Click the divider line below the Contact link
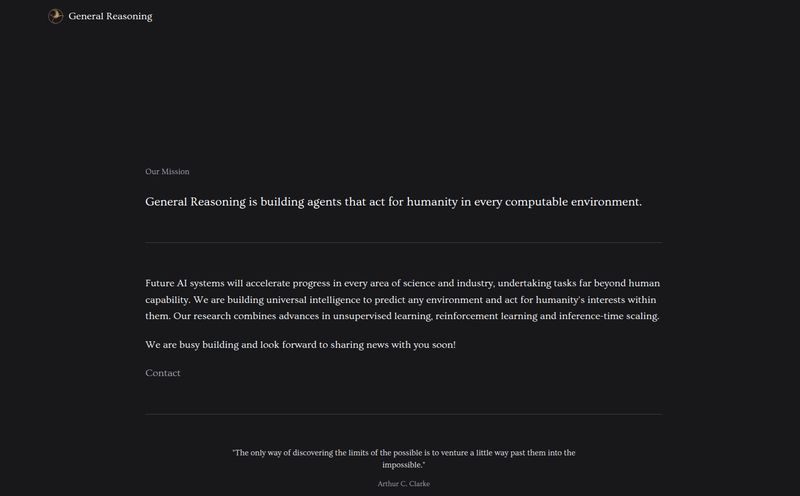The width and height of the screenshot is (800, 496). (404, 414)
